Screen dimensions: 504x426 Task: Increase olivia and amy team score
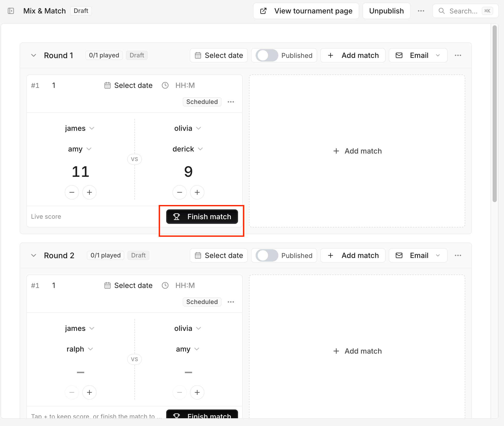[x=197, y=392]
